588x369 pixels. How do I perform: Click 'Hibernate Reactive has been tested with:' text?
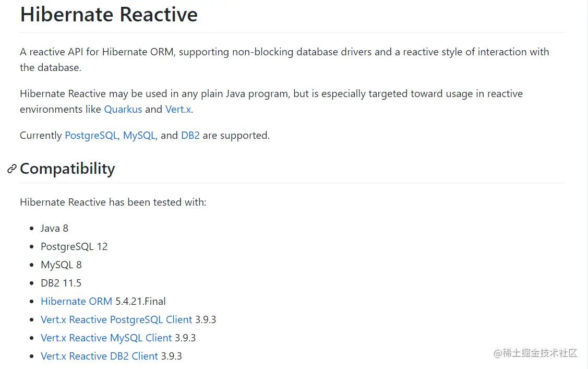coord(113,202)
